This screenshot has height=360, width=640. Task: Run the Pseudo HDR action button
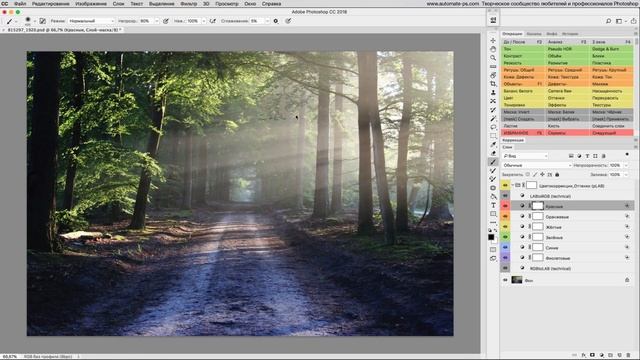point(567,49)
